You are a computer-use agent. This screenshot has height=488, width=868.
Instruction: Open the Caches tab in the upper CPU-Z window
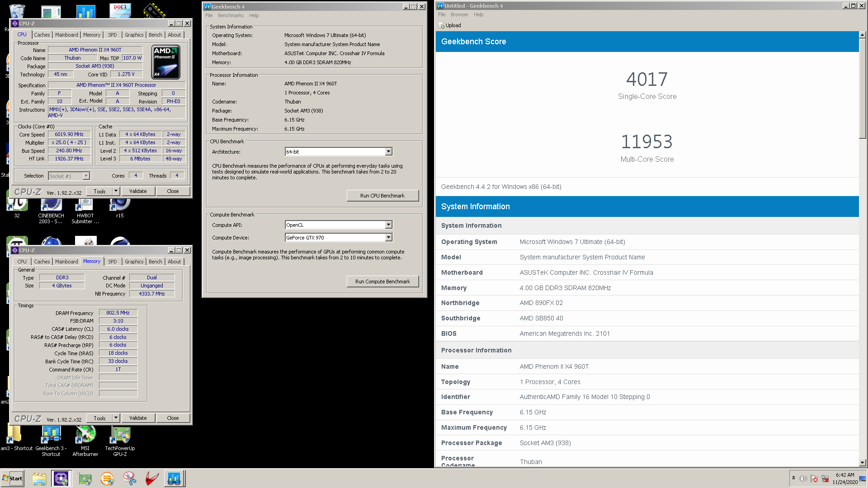click(x=42, y=35)
